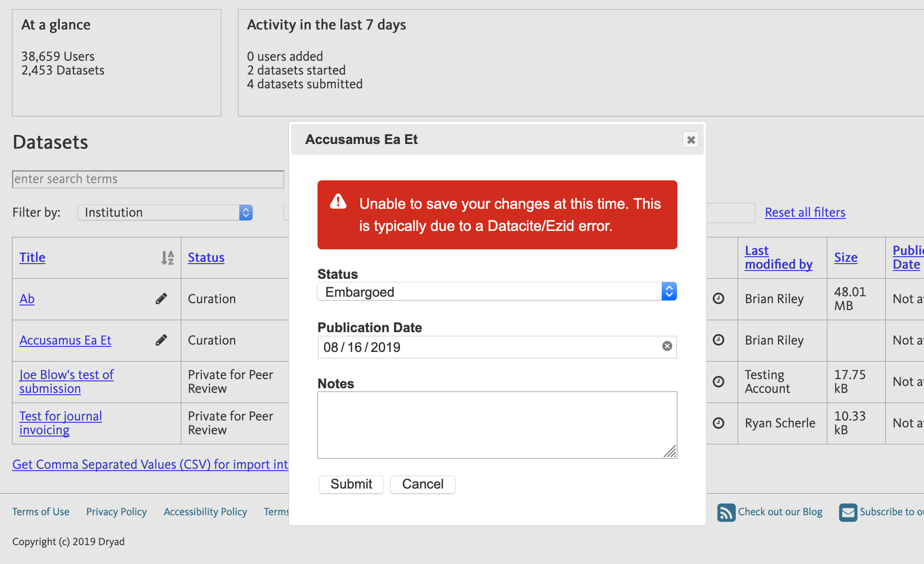The height and width of the screenshot is (564, 924).
Task: Sort datasets by Size column header
Action: click(x=846, y=258)
